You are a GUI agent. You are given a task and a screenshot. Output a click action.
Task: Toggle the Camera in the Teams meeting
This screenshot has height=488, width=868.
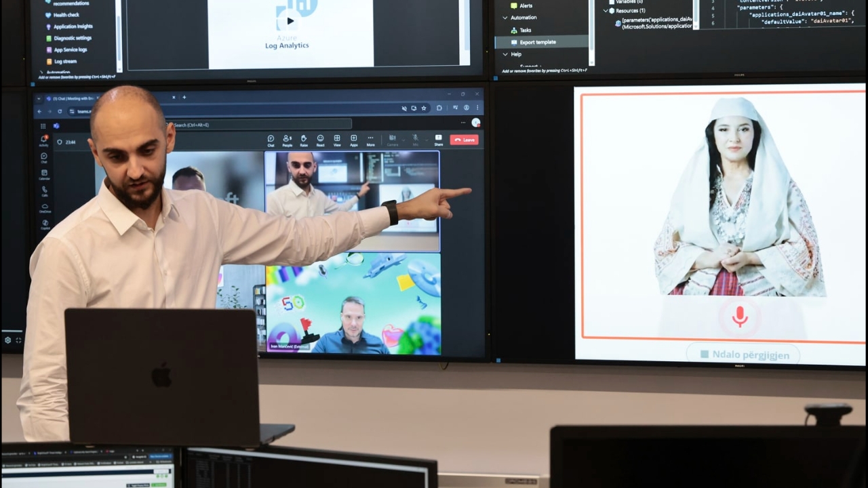pyautogui.click(x=393, y=140)
